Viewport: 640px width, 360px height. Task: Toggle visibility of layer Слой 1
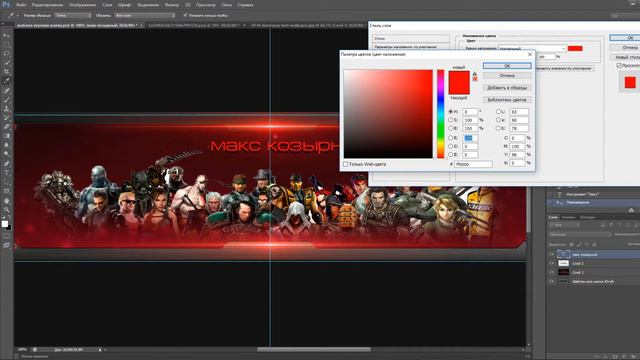coord(551,272)
